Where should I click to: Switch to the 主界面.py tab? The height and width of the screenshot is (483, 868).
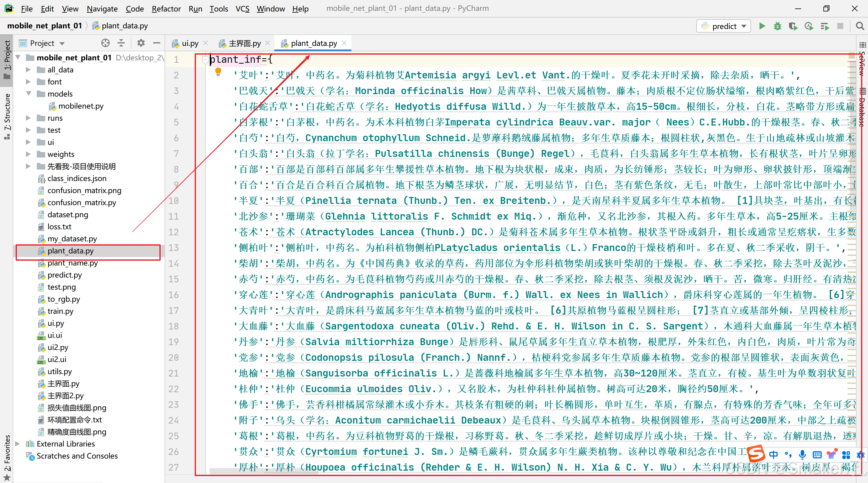tap(244, 43)
